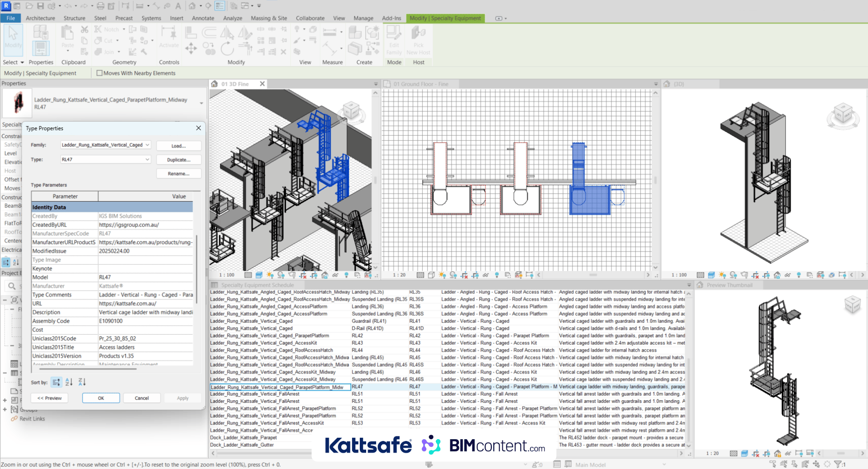The width and height of the screenshot is (868, 469).
Task: Click the ViewCube in 01 3D Fine view
Action: point(351,110)
